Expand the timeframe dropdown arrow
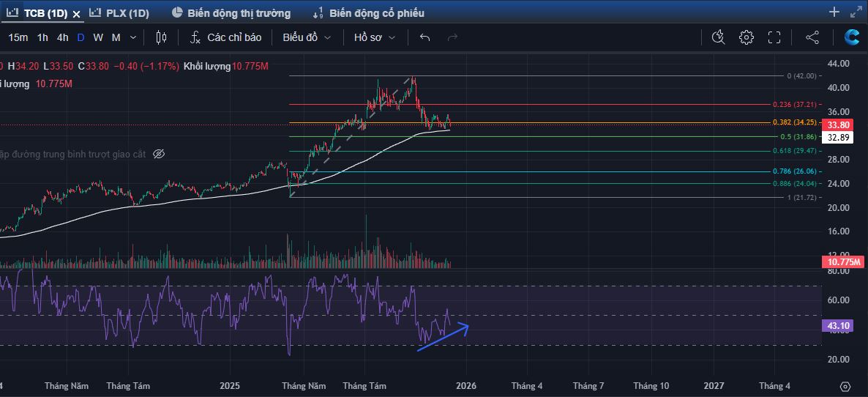The image size is (868, 397). 133,37
